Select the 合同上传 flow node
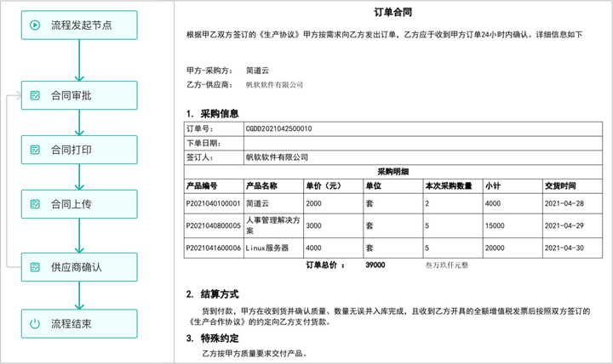613x364 pixels. coord(79,204)
